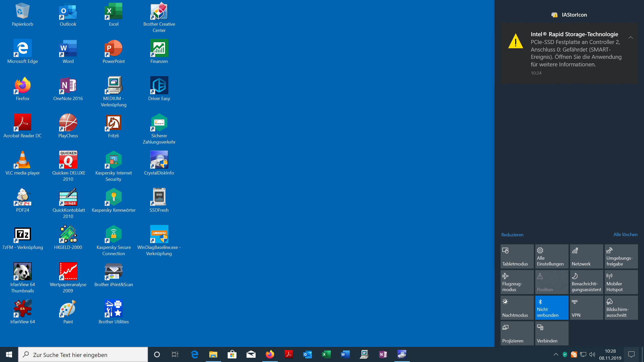Show hidden system tray icons
644x362 pixels.
coord(556,354)
